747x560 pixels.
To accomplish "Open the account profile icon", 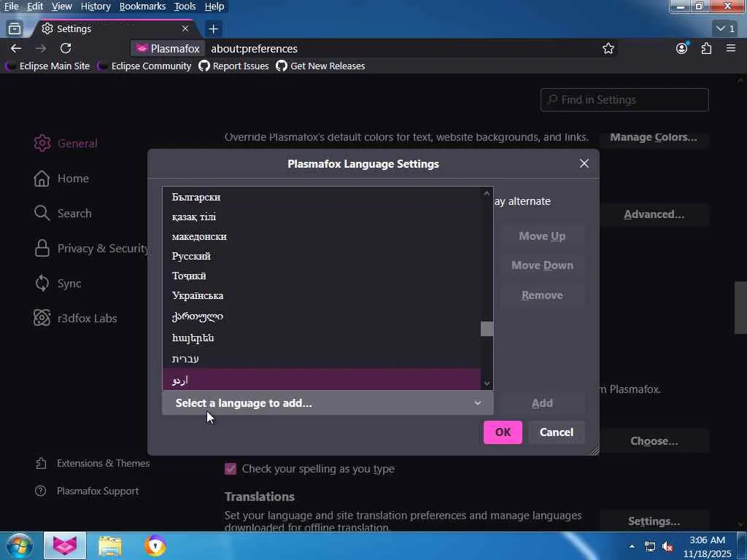I will click(x=682, y=49).
